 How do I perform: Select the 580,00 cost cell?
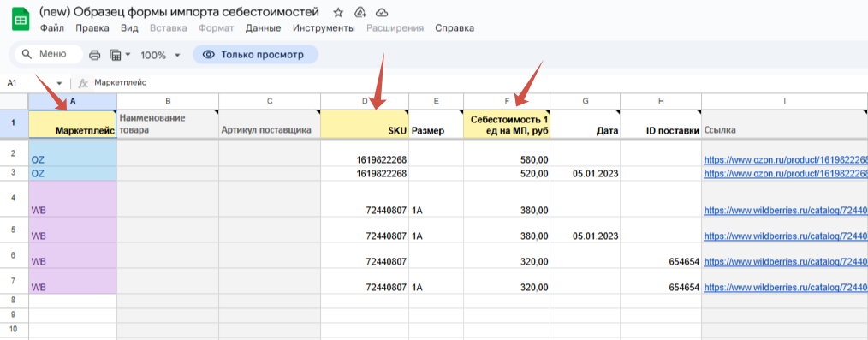[x=507, y=152]
